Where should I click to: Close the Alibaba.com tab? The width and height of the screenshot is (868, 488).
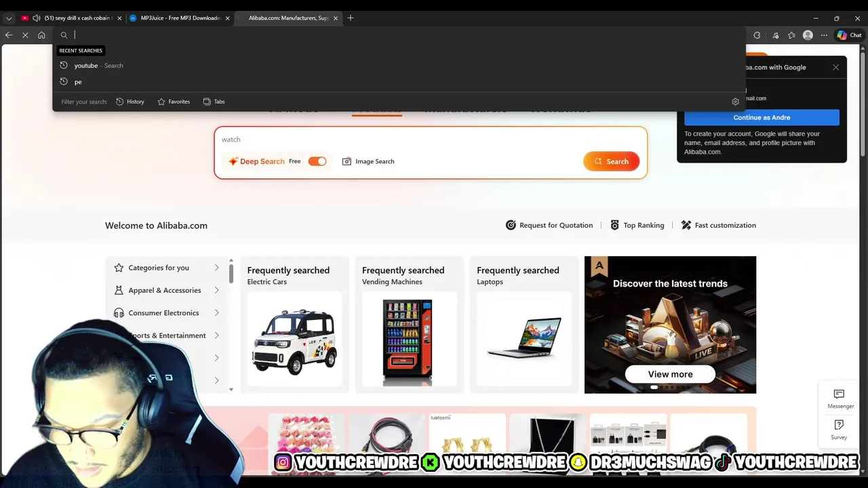335,18
